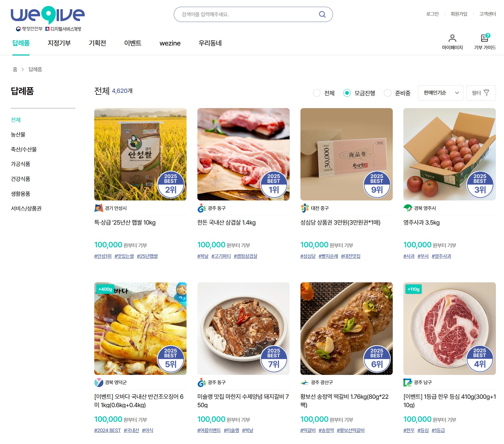Image resolution: width=504 pixels, height=444 pixels.
Task: Open the 기부 가이드 icon
Action: tap(485, 38)
